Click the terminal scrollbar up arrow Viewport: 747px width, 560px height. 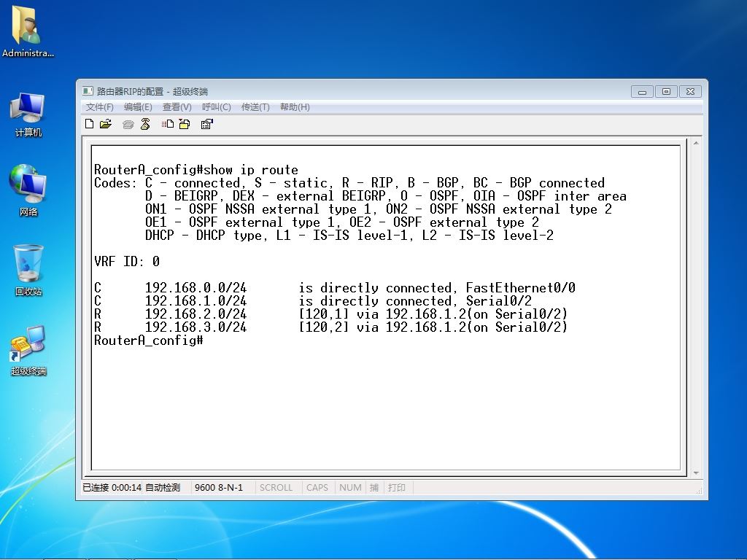click(696, 143)
